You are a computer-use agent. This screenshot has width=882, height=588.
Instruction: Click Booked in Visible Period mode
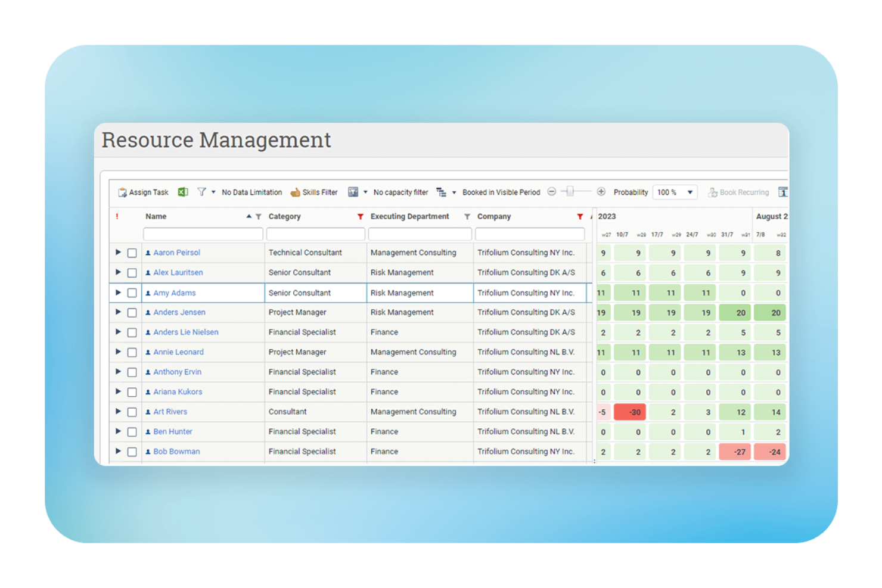point(501,192)
